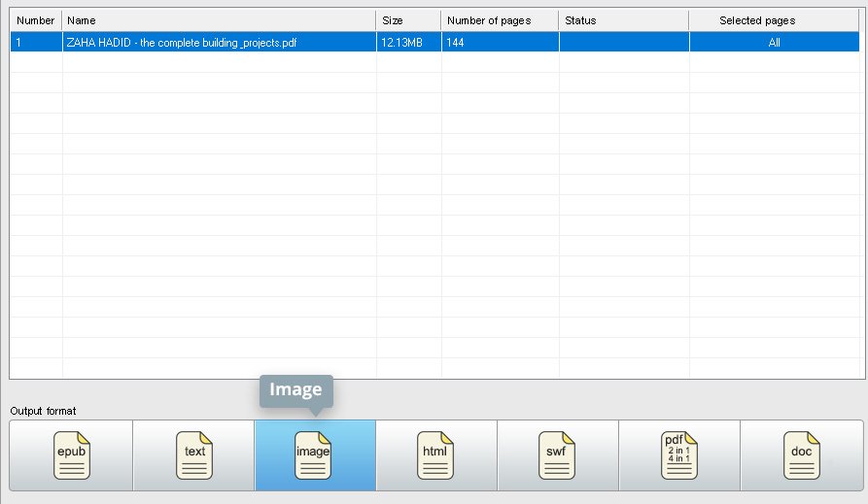This screenshot has width=868, height=504.
Task: Click the Size column header
Action: [x=408, y=20]
